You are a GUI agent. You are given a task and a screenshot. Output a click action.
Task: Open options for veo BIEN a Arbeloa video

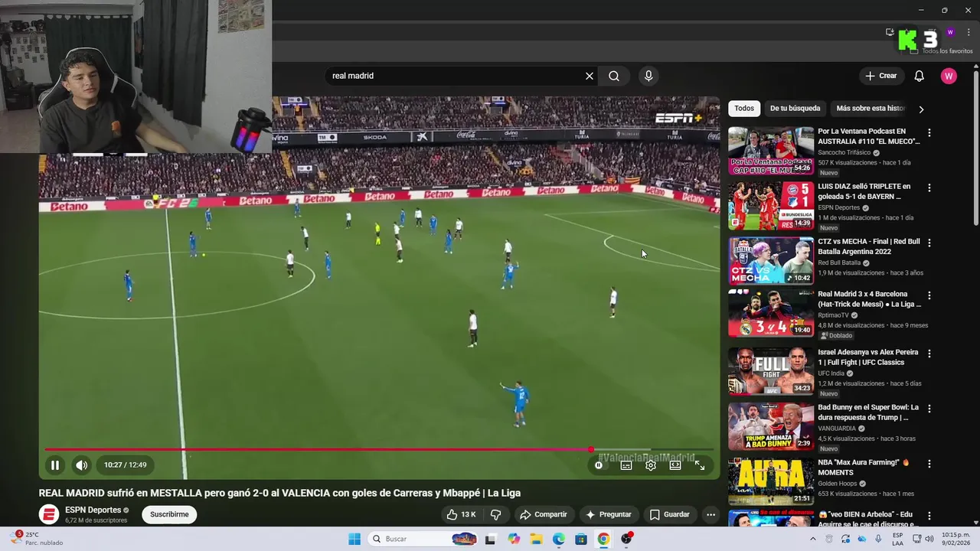click(929, 516)
